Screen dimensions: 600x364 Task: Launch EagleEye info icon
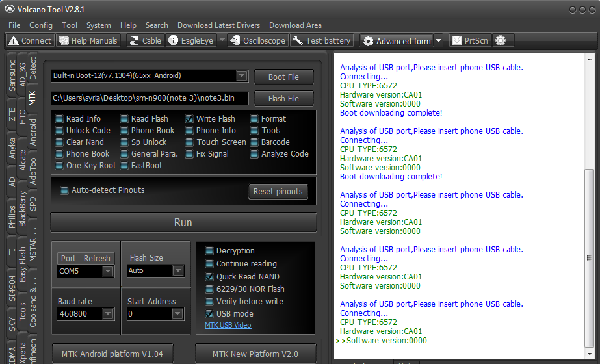[174, 40]
